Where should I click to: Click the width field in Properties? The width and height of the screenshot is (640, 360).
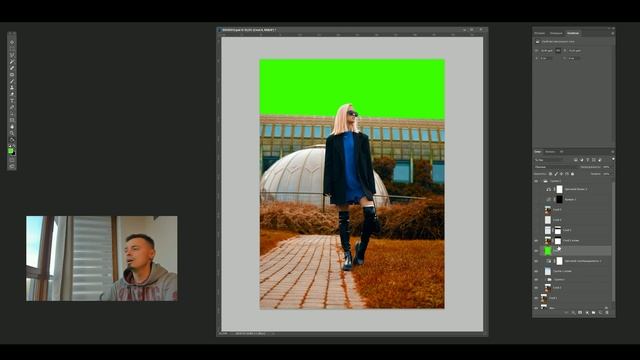click(547, 51)
